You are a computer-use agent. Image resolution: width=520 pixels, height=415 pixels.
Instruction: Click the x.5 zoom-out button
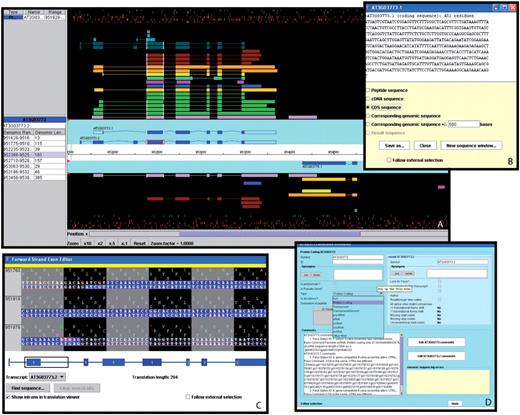pos(112,243)
